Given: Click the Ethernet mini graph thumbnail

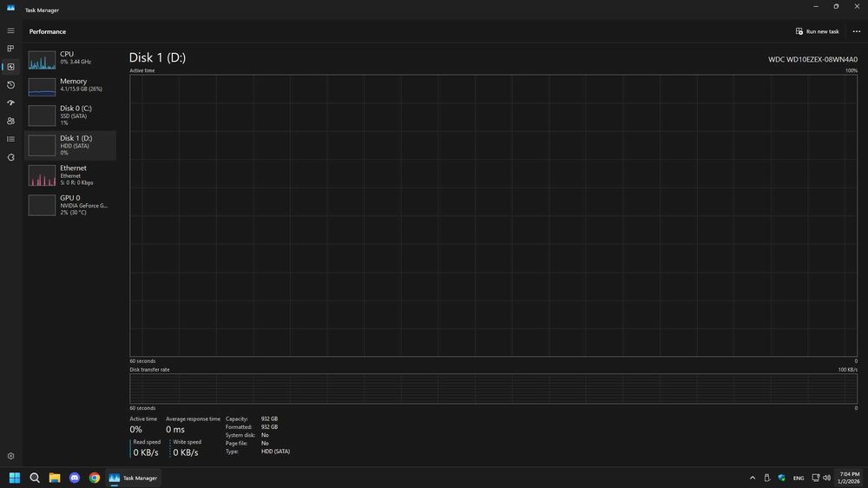Looking at the screenshot, I should (42, 175).
